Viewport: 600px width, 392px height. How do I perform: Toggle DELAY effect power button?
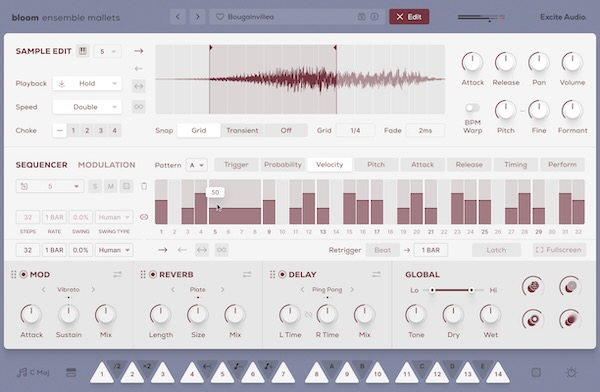coord(282,274)
